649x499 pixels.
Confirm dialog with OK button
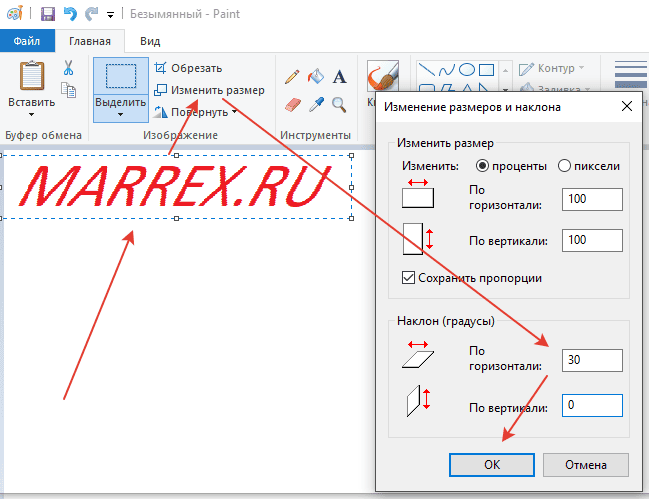click(x=492, y=465)
